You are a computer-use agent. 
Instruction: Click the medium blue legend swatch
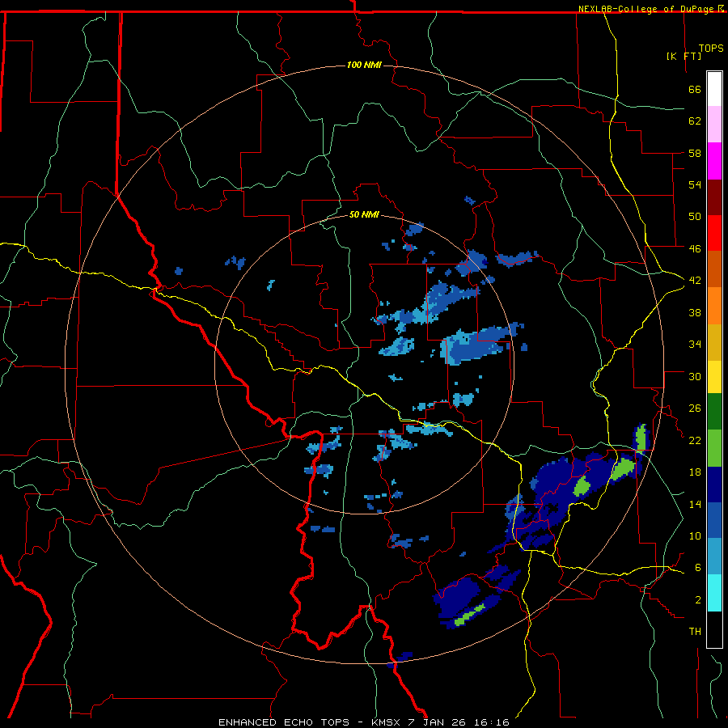coord(714,520)
